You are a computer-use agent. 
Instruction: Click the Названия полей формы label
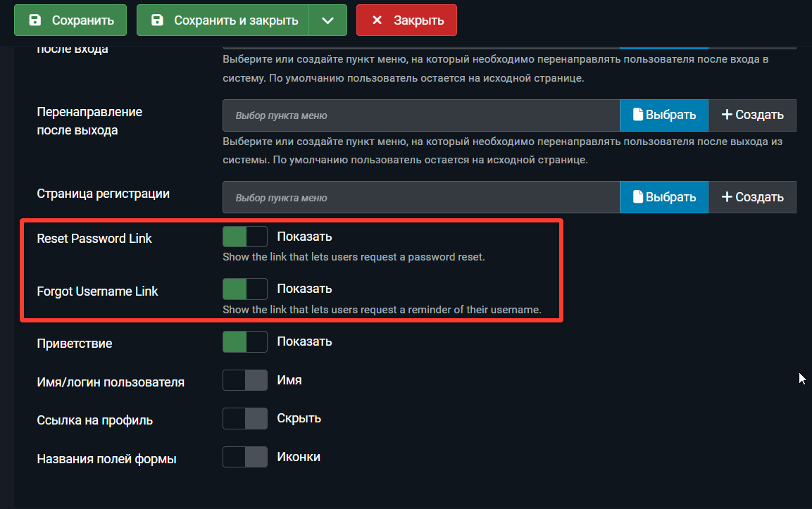(x=106, y=459)
